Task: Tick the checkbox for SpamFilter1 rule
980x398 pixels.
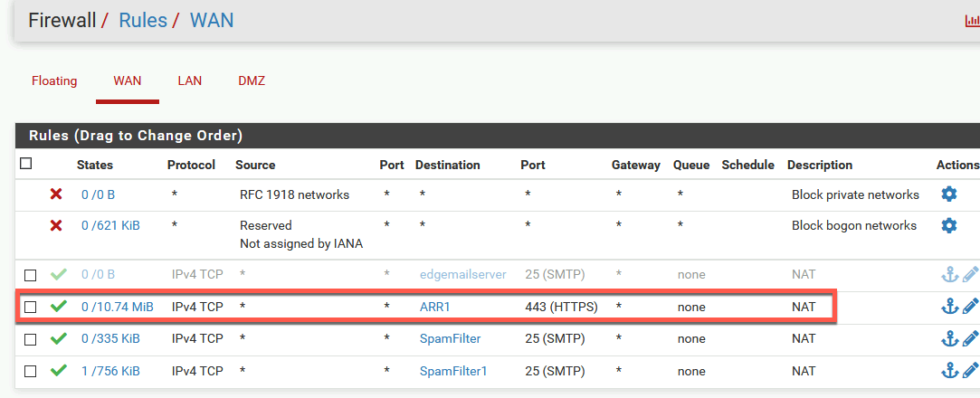Action: pyautogui.click(x=30, y=371)
